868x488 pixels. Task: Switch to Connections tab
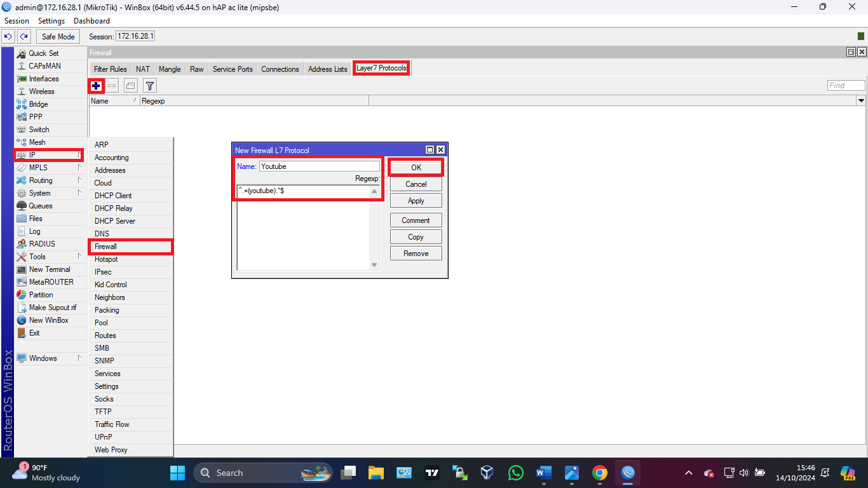[280, 69]
